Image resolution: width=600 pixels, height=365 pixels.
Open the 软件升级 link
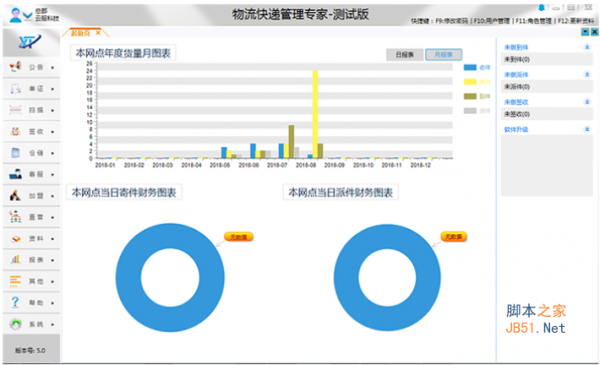click(516, 129)
